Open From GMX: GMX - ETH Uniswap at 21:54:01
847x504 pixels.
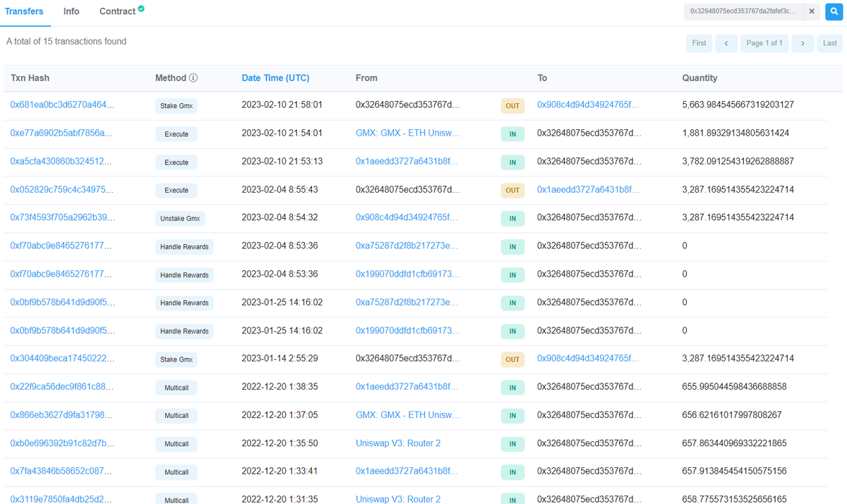408,133
